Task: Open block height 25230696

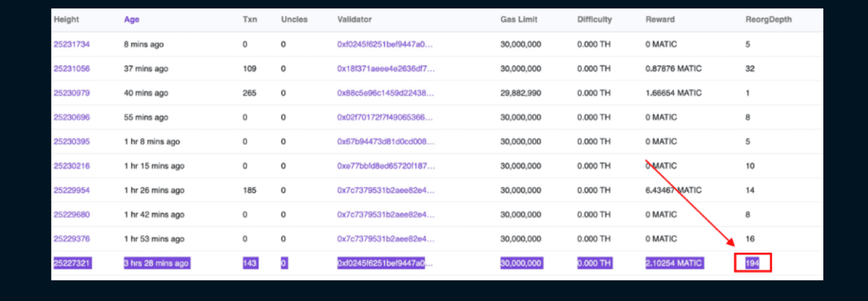Action: pos(72,117)
